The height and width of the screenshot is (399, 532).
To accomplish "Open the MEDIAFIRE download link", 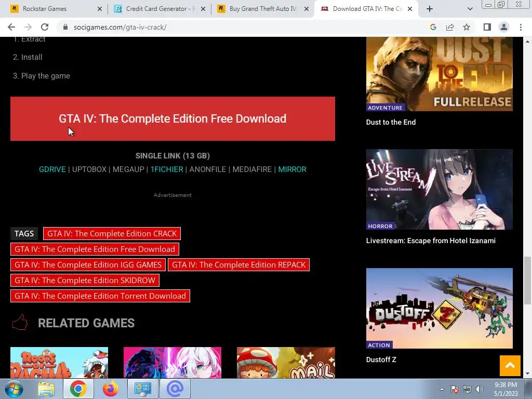I will point(252,169).
